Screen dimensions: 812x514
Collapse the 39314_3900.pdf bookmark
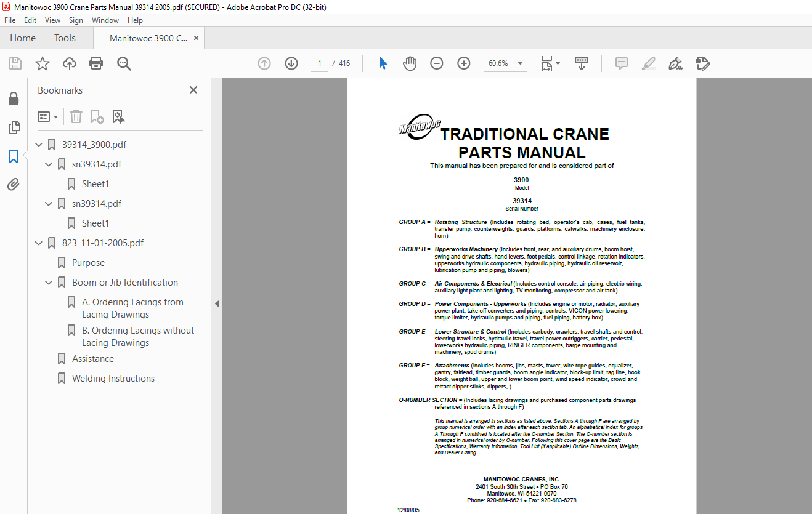39,145
